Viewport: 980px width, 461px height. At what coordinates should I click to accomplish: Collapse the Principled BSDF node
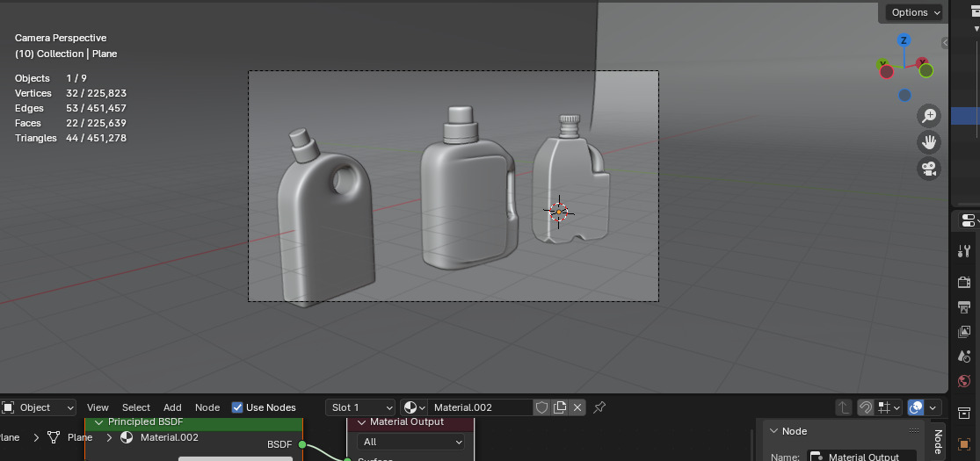click(98, 423)
